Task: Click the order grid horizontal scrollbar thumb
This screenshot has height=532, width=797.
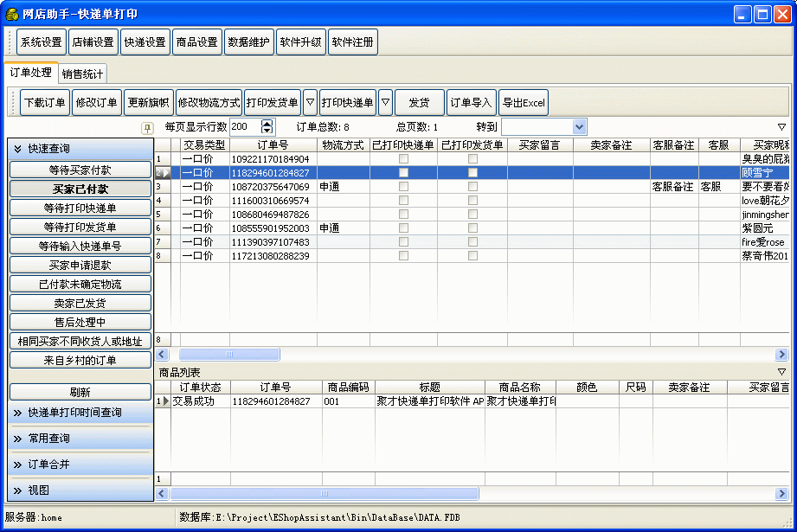Action: (x=229, y=354)
